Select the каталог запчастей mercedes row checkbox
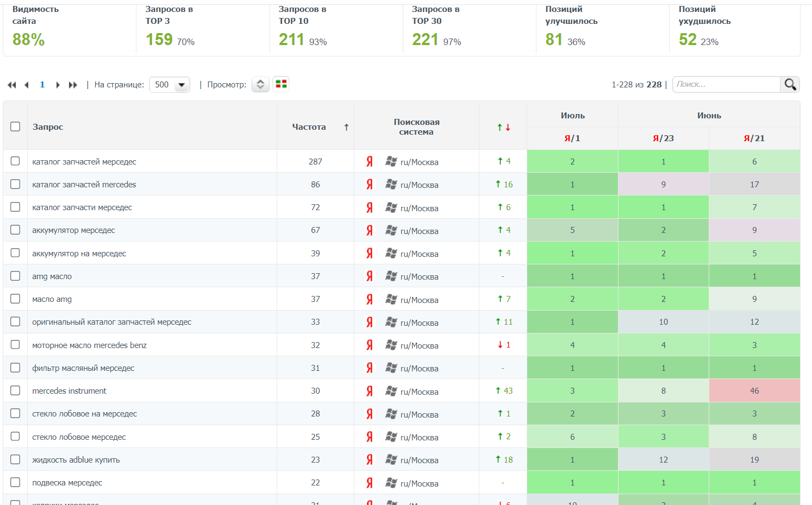The height and width of the screenshot is (505, 812). pos(15,184)
